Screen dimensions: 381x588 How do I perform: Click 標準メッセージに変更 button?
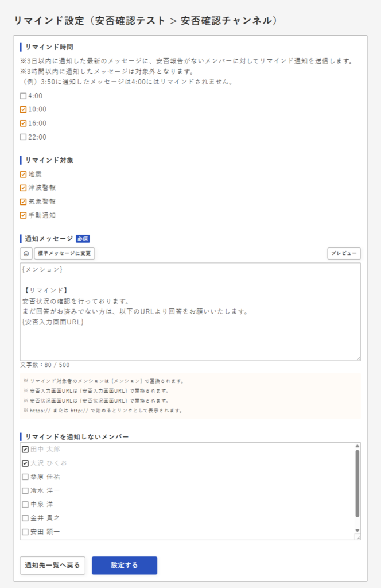click(64, 253)
